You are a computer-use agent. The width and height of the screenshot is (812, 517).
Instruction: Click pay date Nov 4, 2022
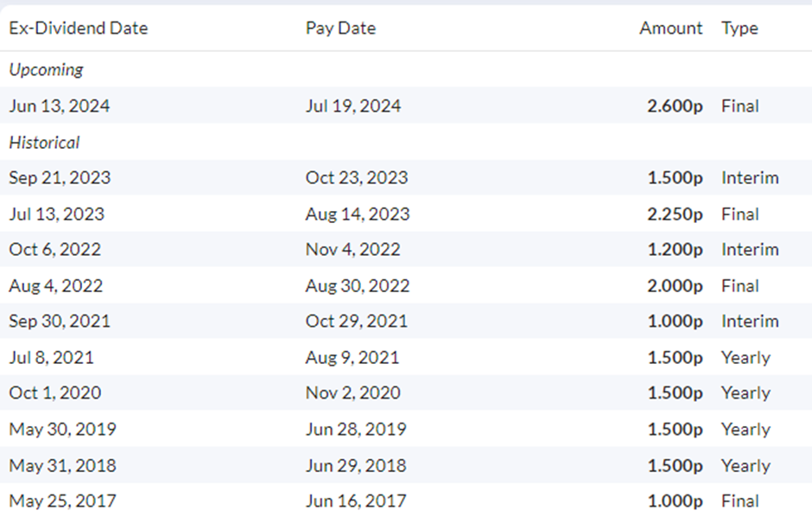[352, 249]
